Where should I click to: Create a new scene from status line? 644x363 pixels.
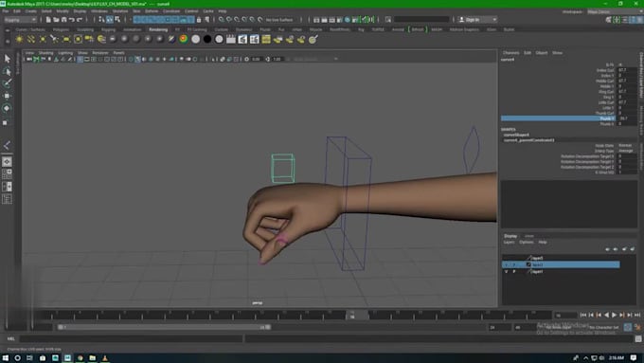click(48, 19)
